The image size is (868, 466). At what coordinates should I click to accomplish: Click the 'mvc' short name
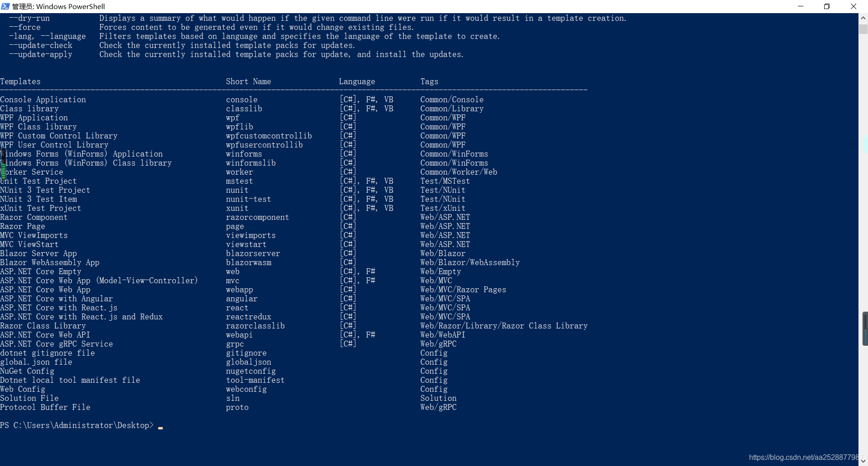(x=233, y=281)
